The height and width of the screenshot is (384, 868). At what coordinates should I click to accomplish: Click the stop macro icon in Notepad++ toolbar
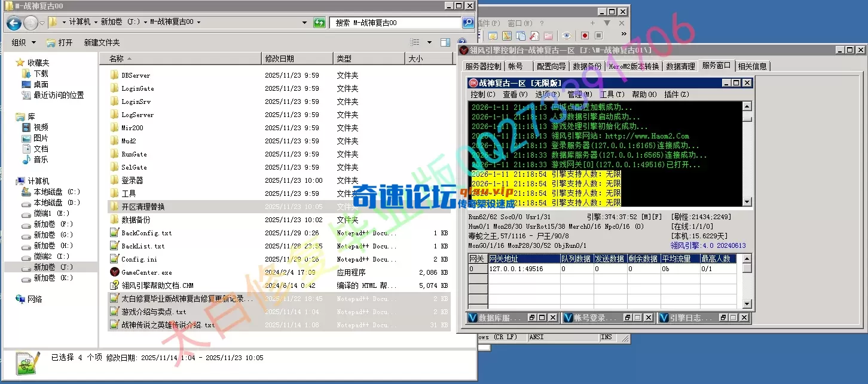coord(598,34)
